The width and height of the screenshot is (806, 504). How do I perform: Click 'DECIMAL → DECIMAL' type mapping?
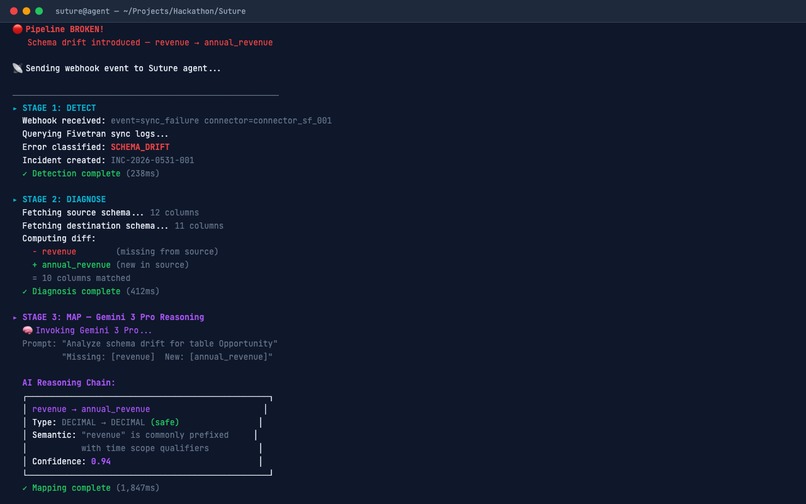(x=103, y=423)
